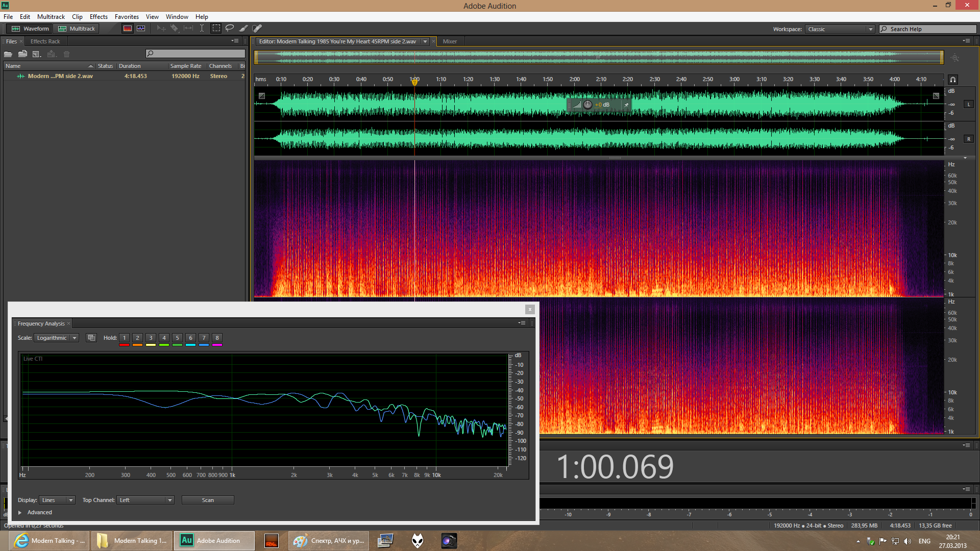Close the Frequency Analysis panel tab
980x551 pixels.
coord(69,323)
